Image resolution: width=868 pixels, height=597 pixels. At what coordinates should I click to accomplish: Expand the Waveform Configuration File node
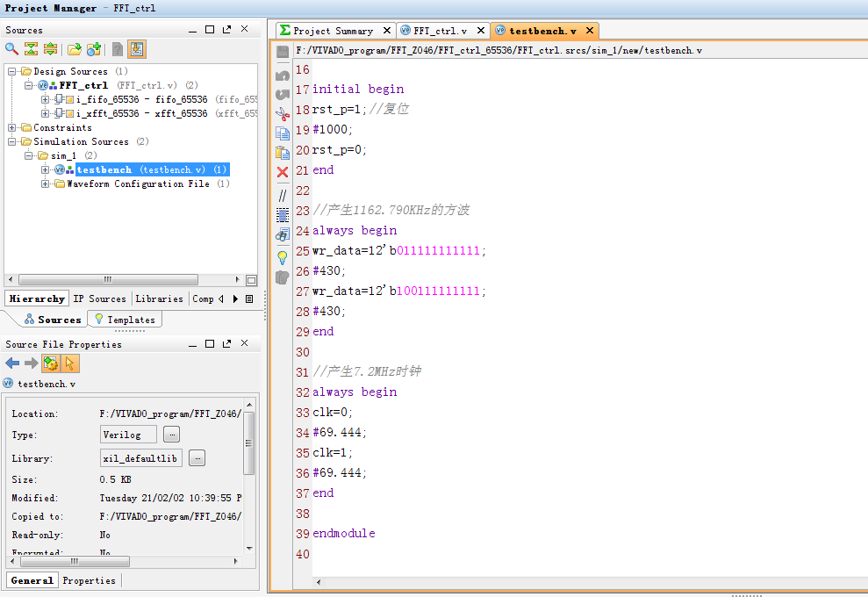click(46, 184)
